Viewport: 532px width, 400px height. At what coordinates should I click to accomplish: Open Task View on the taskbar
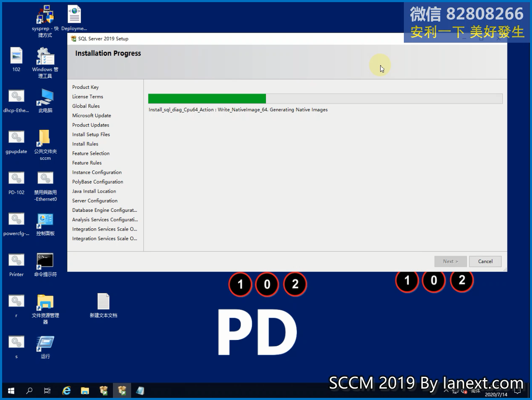point(47,391)
